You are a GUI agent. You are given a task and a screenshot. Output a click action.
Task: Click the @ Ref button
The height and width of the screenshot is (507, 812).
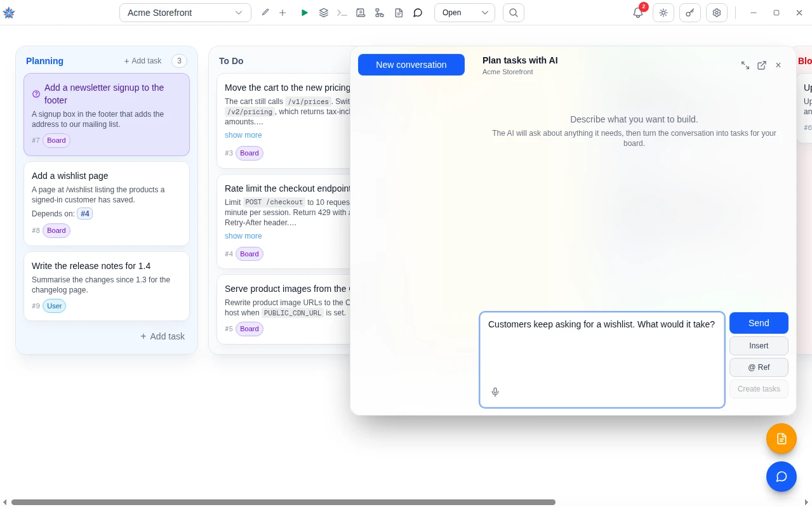click(x=759, y=367)
